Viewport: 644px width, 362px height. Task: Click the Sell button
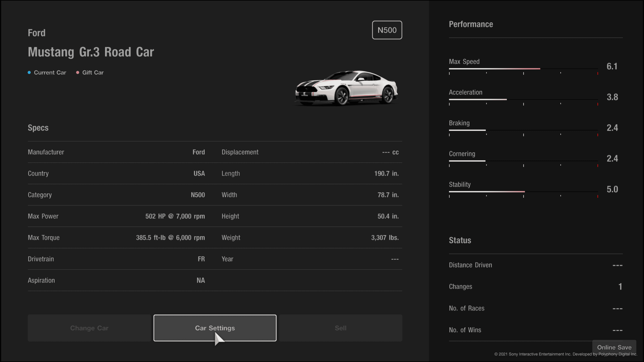[x=340, y=328]
